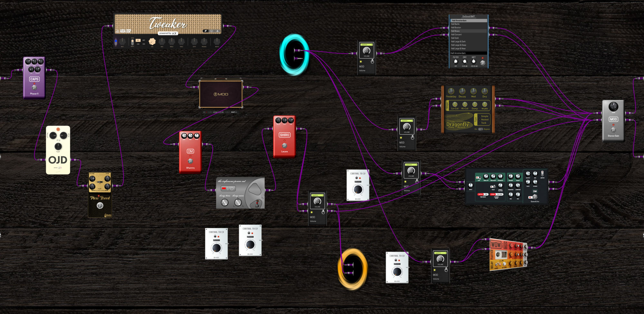Click the anchor icon on Tweaker amp

tap(217, 31)
